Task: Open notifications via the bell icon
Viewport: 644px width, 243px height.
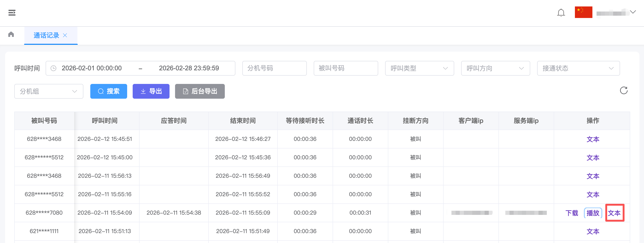Action: tap(561, 12)
